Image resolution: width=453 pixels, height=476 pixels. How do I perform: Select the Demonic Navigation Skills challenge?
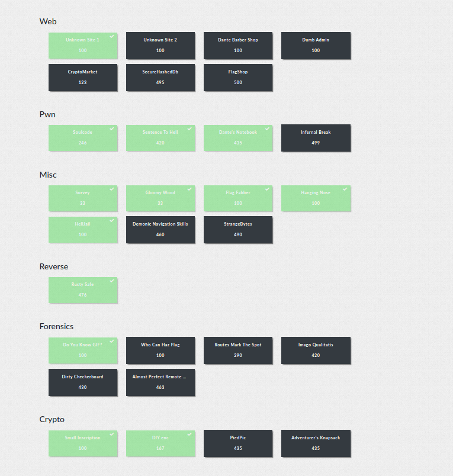[160, 229]
